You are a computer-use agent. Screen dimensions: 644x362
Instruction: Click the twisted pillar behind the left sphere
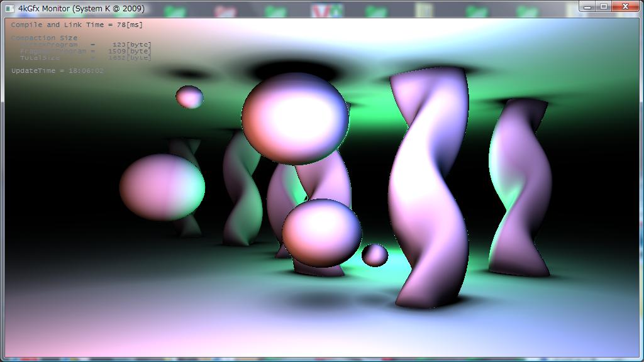[242, 189]
